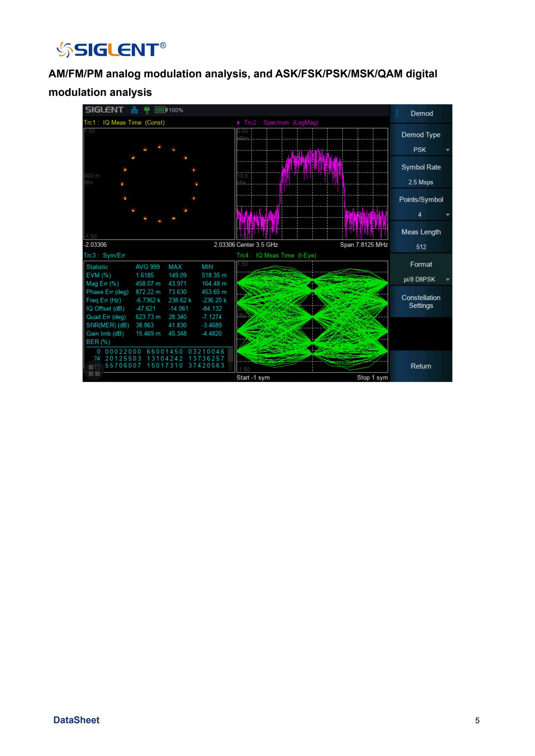Viewport: 535px width, 756px height.
Task: Tap the four-square window layout icon
Action: pos(94,370)
